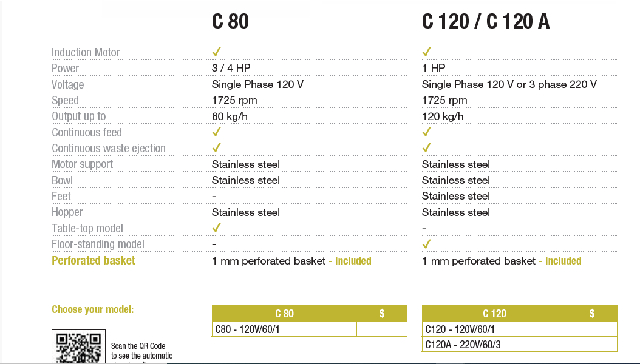Click the Floor-standing model checkmark for C 120

point(426,244)
